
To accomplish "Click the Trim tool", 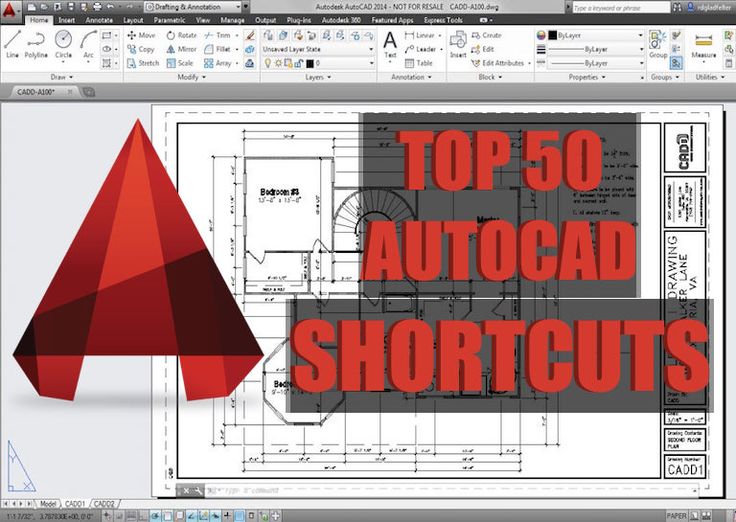I will tap(217, 35).
